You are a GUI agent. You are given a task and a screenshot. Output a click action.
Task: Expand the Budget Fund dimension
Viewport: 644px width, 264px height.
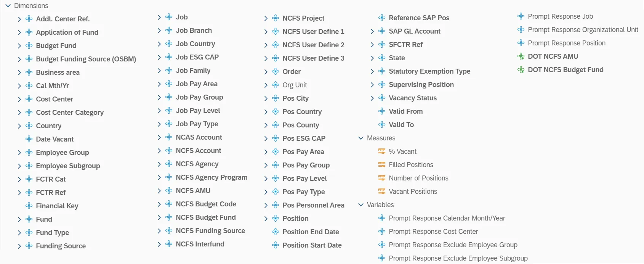click(19, 46)
